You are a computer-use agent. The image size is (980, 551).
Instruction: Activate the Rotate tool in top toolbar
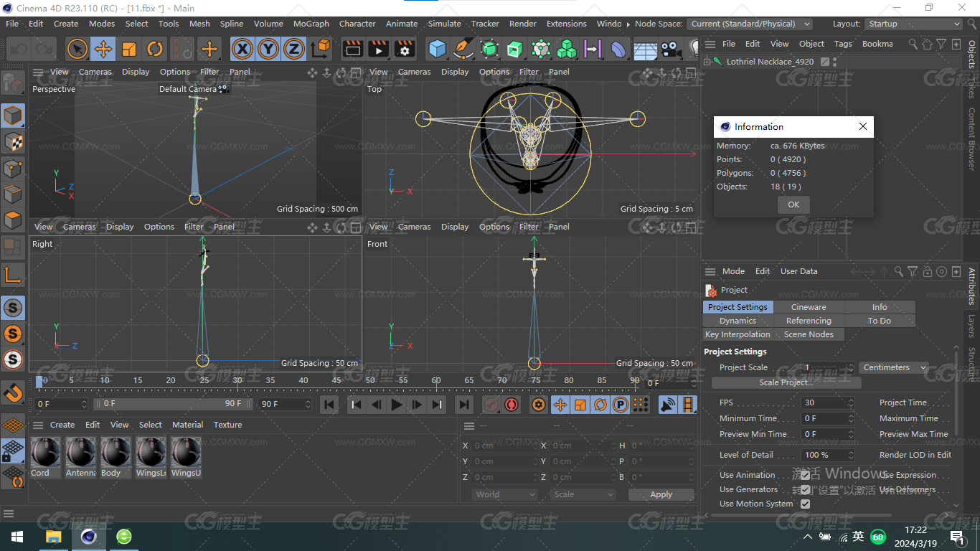click(x=155, y=49)
